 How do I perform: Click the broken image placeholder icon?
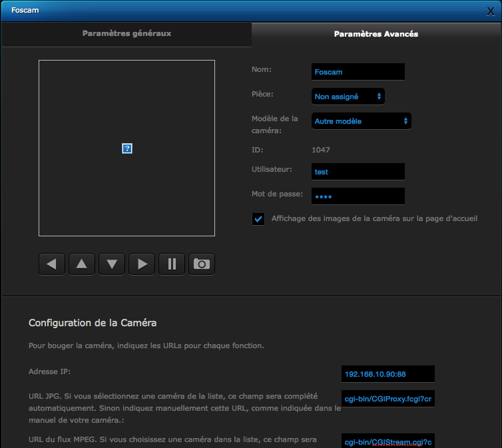[127, 148]
